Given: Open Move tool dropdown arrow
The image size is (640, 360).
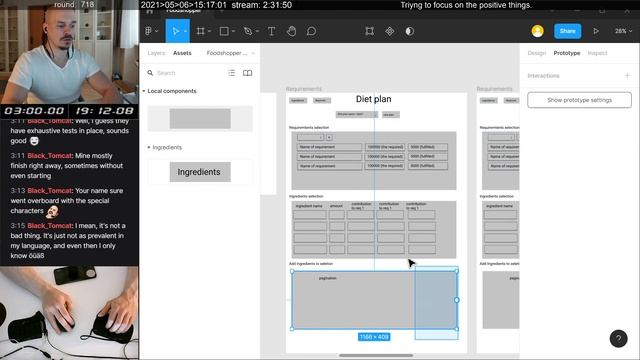Looking at the screenshot, I should coord(185,31).
